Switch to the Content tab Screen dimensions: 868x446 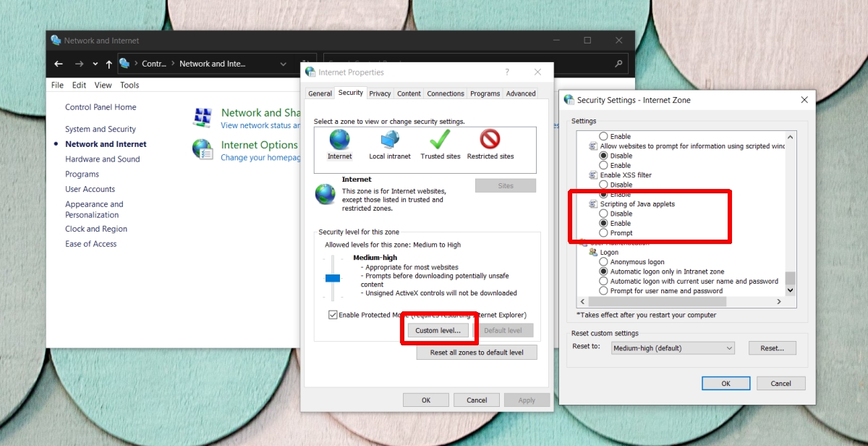click(409, 93)
